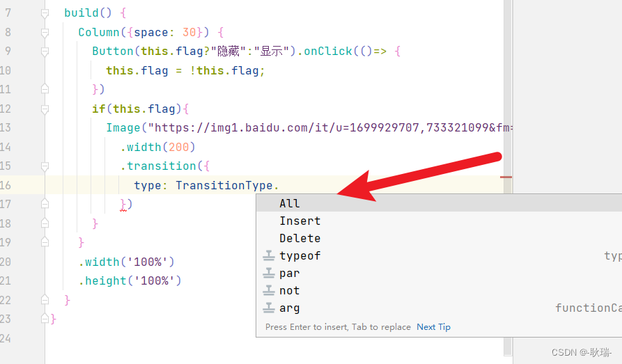
Task: Collapse the transition block on line 15
Action: (x=45, y=166)
